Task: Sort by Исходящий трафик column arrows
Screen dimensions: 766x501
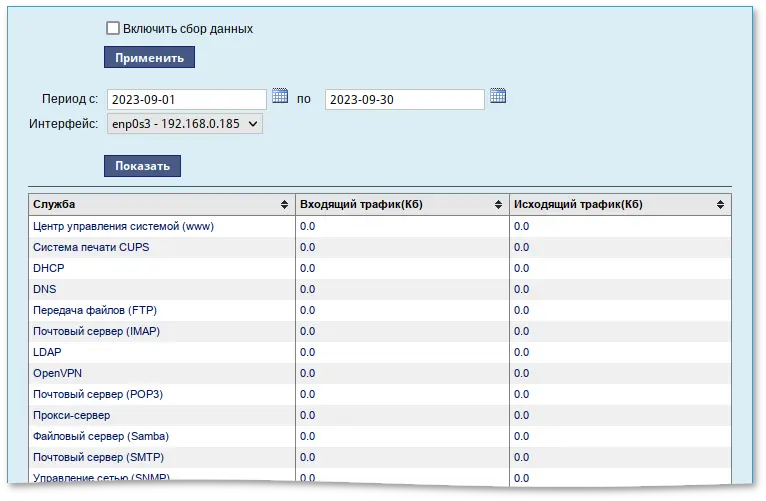Action: tap(720, 205)
